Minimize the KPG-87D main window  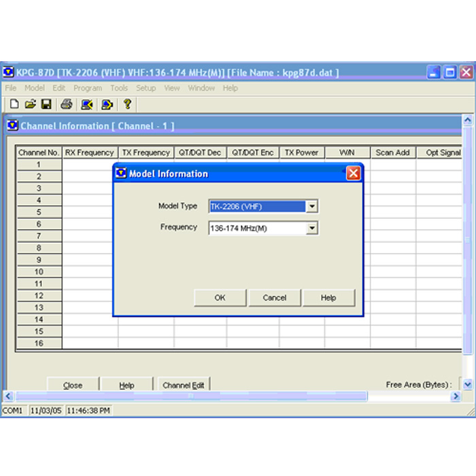tap(434, 72)
